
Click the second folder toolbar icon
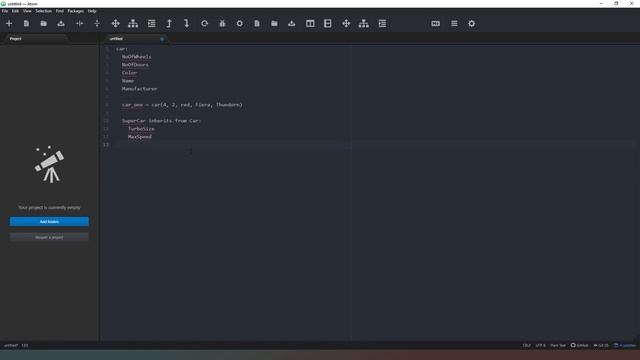coord(274,24)
